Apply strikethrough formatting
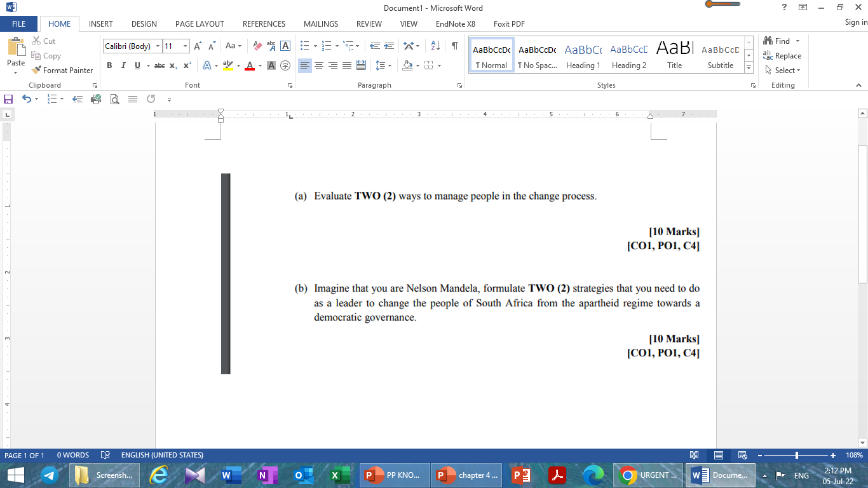 [x=158, y=65]
